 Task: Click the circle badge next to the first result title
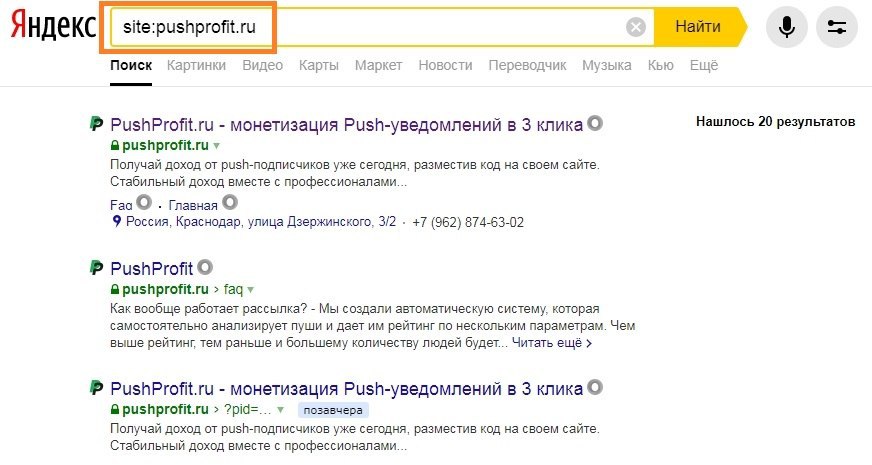point(595,123)
